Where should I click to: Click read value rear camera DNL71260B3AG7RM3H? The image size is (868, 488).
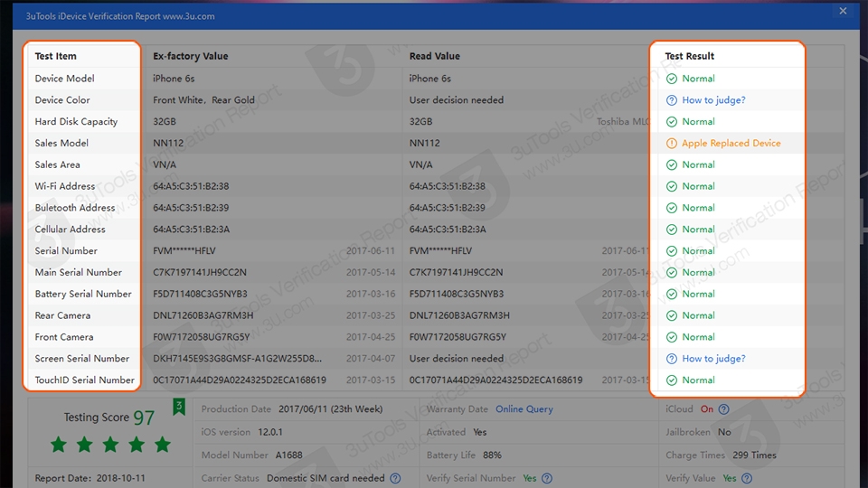459,316
